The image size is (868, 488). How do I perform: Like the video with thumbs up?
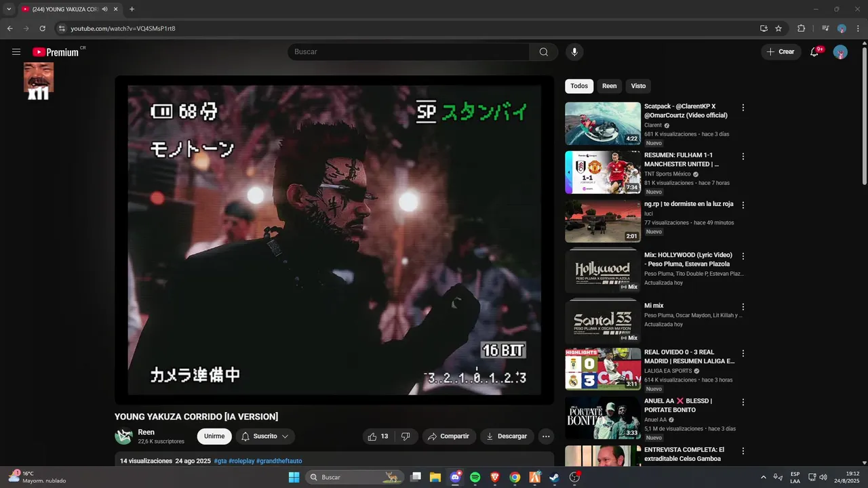378,436
